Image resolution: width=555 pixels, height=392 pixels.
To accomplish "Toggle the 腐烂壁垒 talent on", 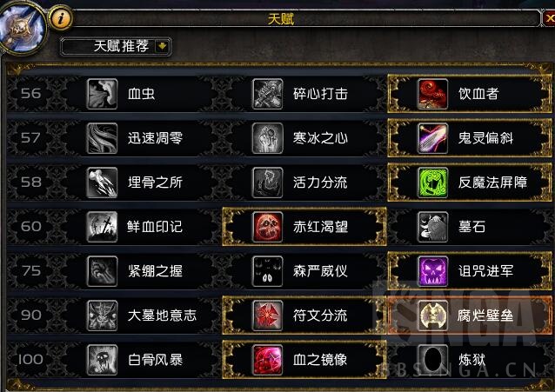I will (x=470, y=316).
